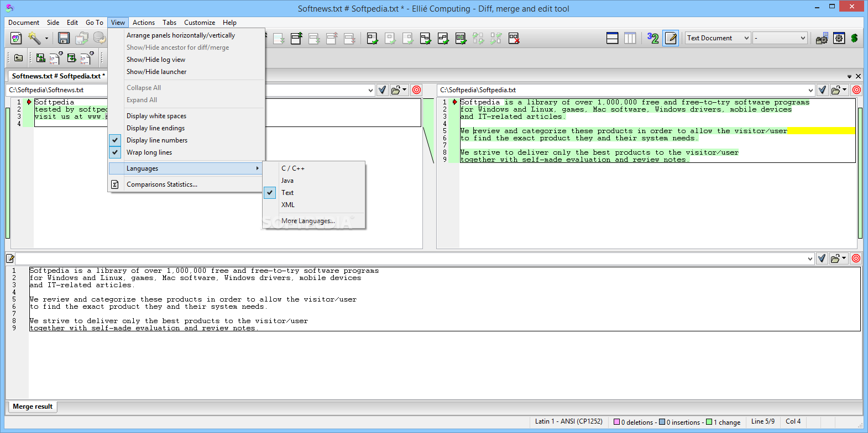Open the Go To menu
The image size is (868, 433).
[95, 23]
